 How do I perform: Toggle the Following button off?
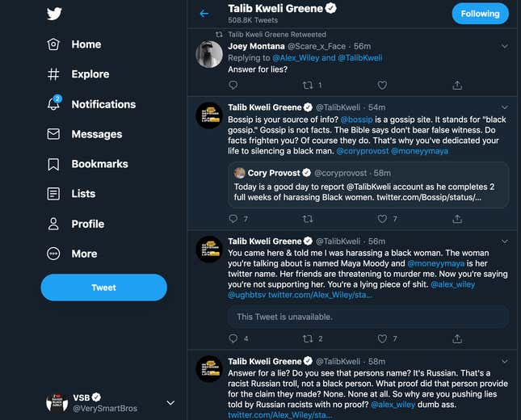coord(480,14)
